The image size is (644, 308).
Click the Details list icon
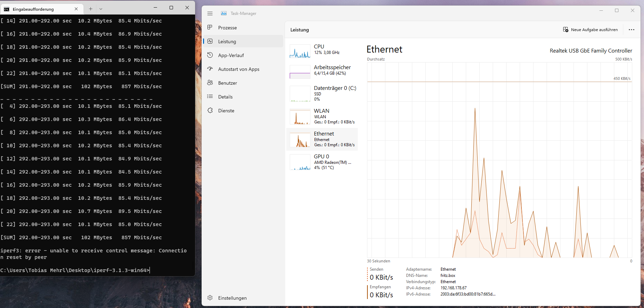(x=210, y=96)
